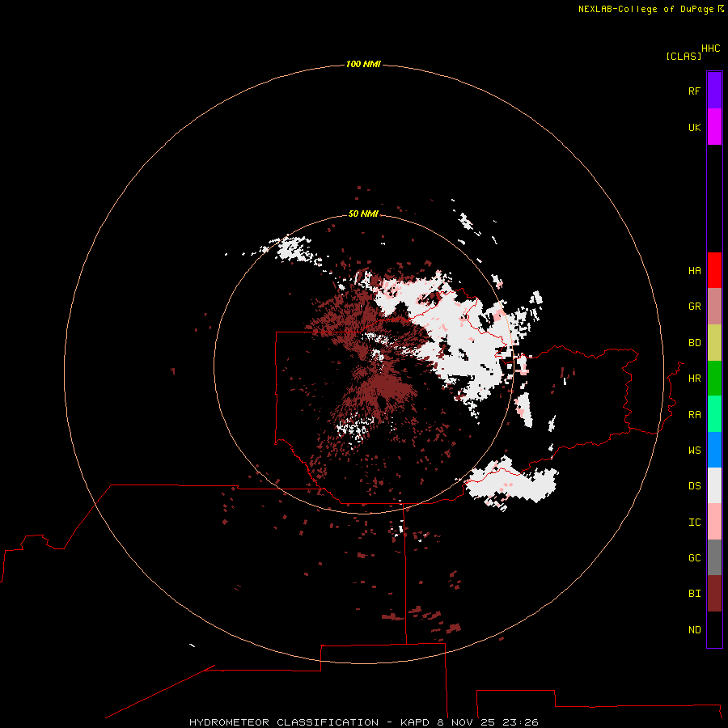This screenshot has width=728, height=728.
Task: Click the IC light pink legend swatch
Action: pos(714,522)
